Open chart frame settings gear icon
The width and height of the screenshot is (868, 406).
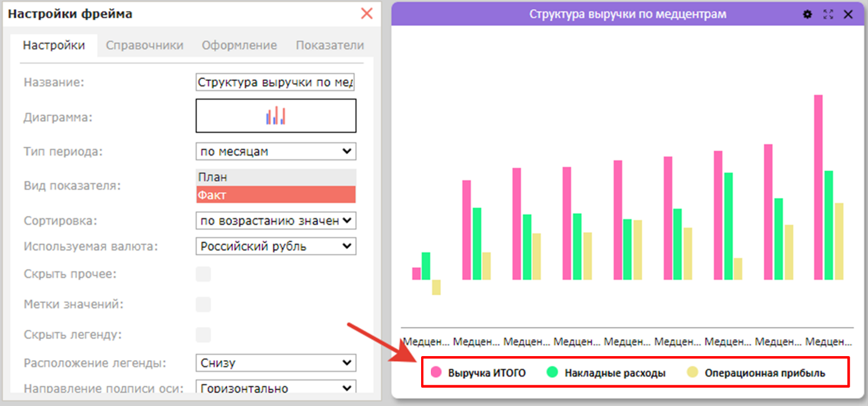pyautogui.click(x=808, y=14)
